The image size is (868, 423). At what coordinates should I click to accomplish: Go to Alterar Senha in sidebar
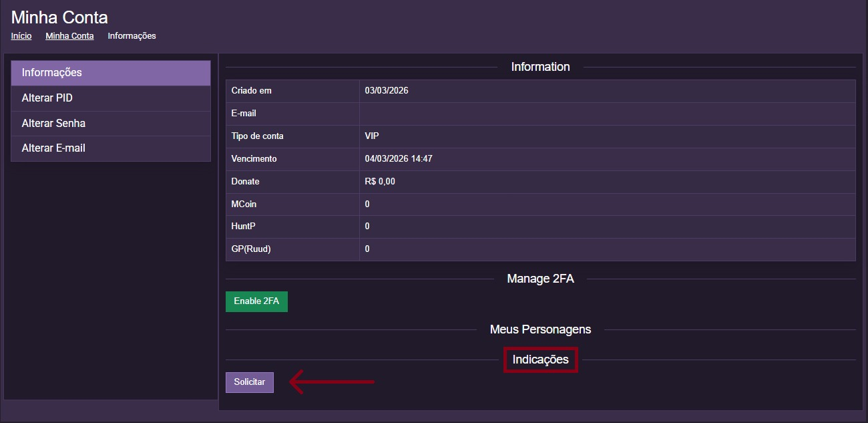click(111, 124)
